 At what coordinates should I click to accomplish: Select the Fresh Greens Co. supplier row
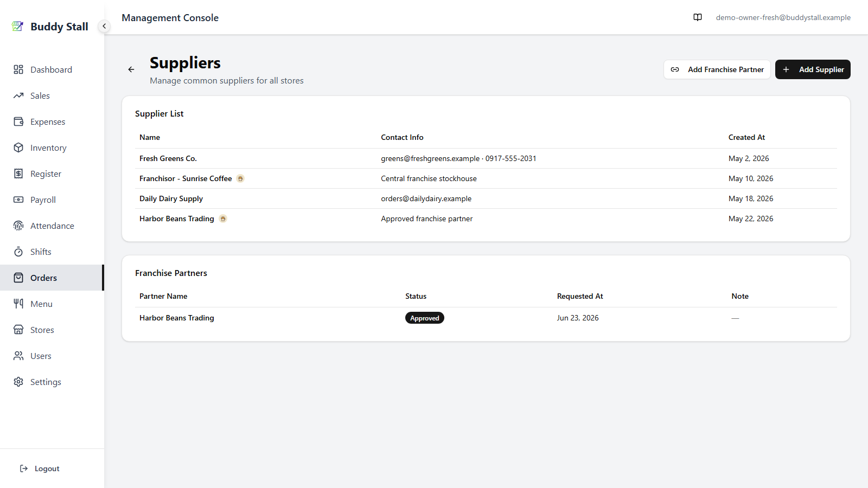[486, 158]
